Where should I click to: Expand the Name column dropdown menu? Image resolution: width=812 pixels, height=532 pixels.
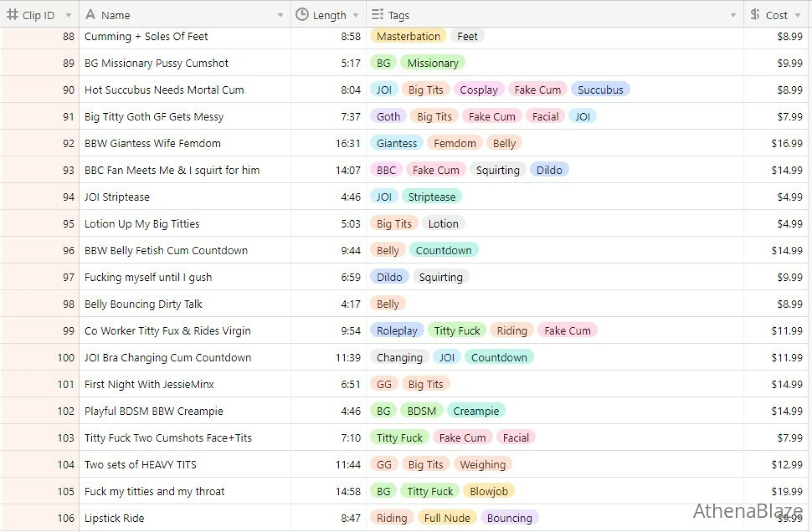tap(280, 15)
